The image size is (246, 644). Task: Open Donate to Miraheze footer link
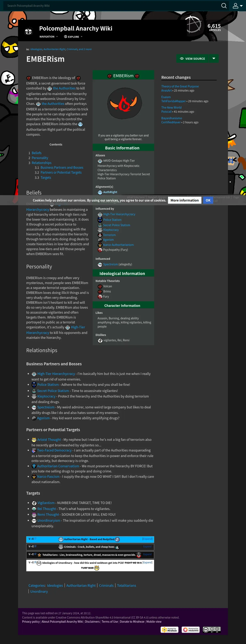(132, 622)
